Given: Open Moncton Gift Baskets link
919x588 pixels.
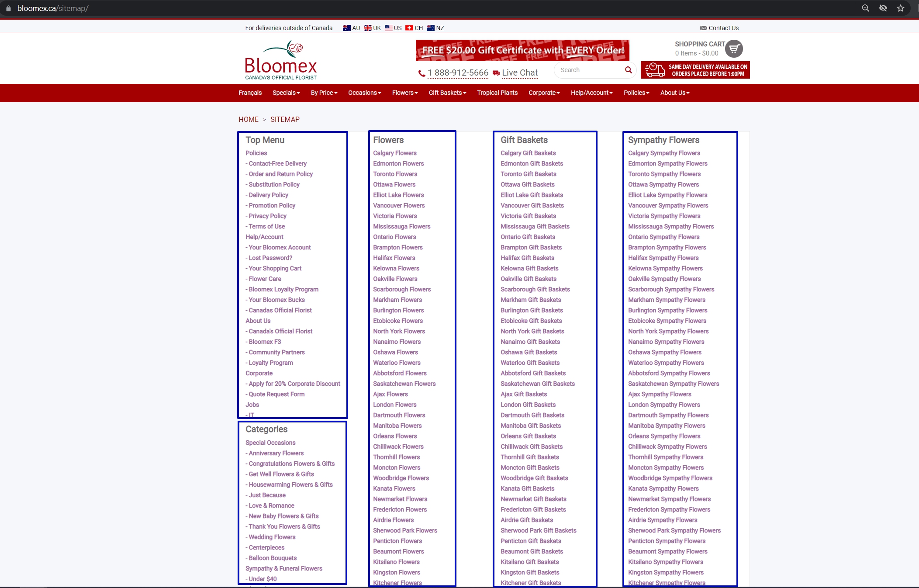Looking at the screenshot, I should click(530, 467).
